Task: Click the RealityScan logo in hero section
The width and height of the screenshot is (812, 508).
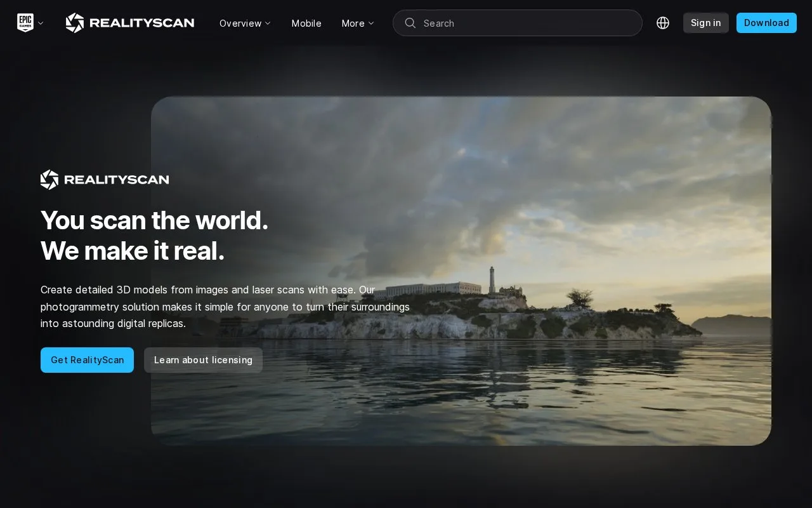Action: (105, 180)
